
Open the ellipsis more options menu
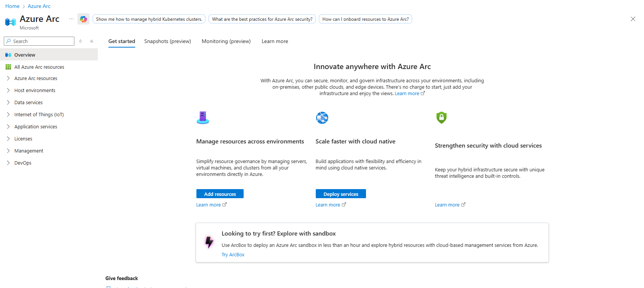click(x=71, y=19)
